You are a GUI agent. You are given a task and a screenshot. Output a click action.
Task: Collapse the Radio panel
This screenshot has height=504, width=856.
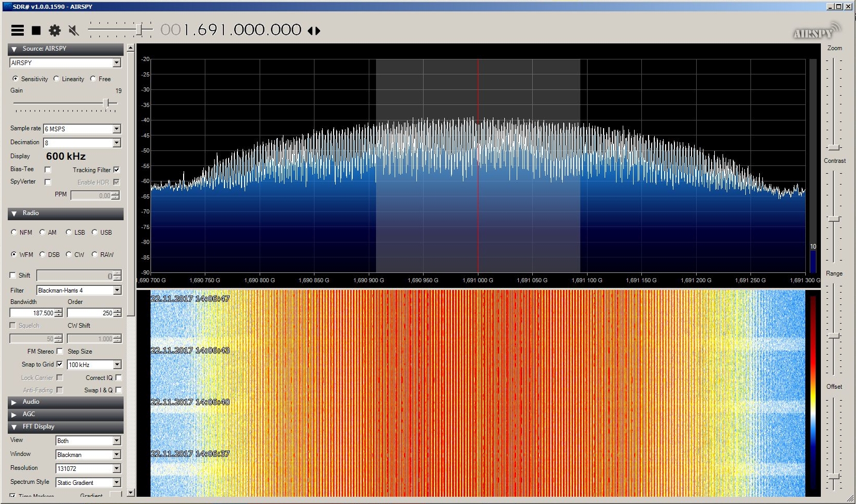point(66,213)
